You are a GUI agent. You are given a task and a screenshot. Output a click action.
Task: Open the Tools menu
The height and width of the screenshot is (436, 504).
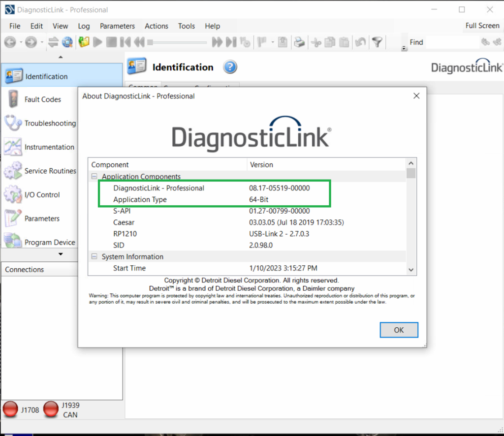187,26
